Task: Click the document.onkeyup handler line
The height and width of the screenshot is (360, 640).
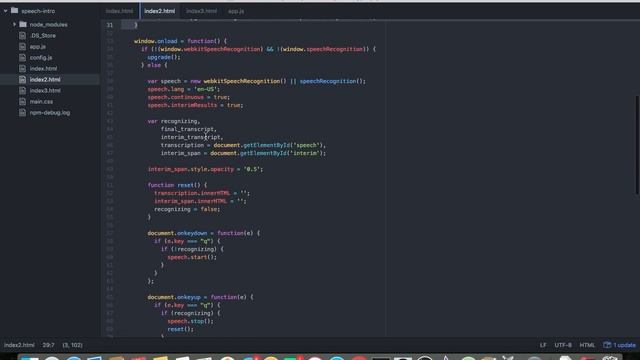Action: click(x=200, y=297)
